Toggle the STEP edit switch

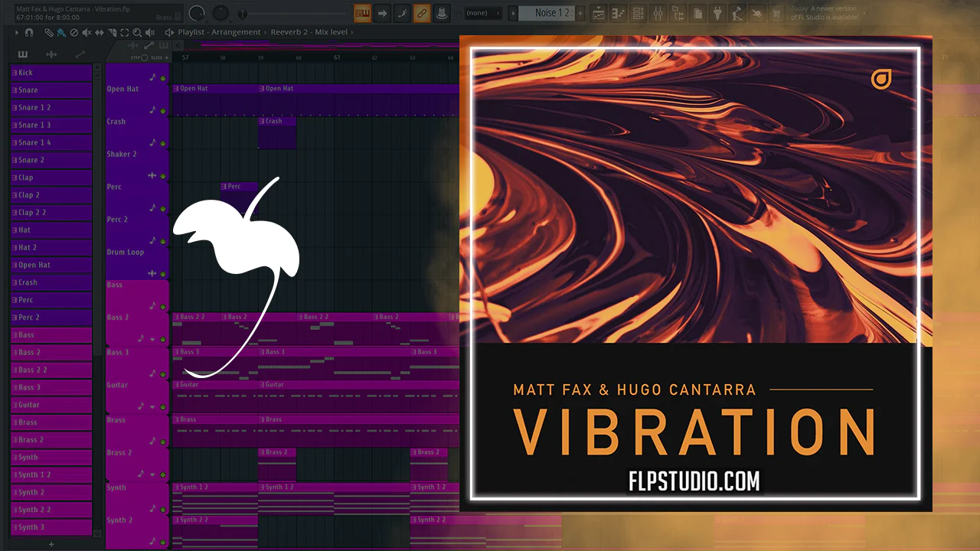point(144,57)
